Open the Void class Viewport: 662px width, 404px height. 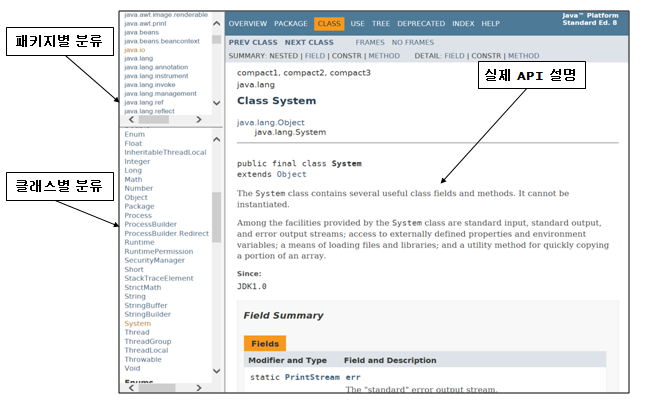click(x=132, y=369)
